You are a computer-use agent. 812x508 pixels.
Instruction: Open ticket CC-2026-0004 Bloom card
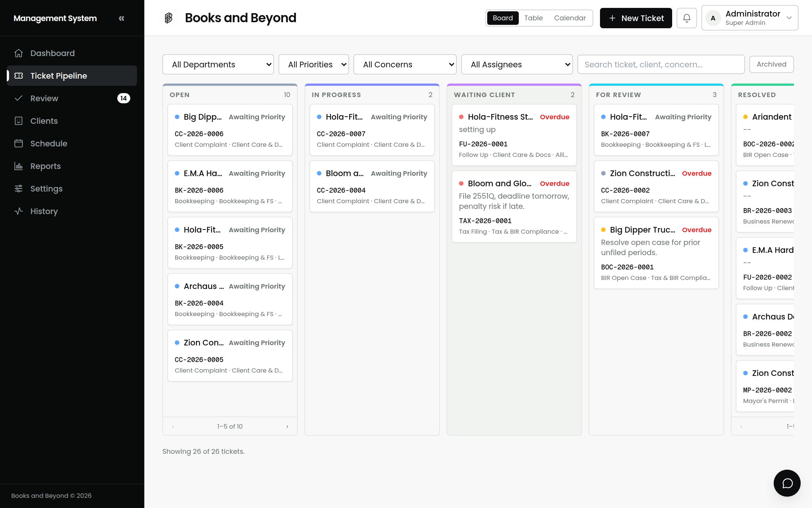[x=372, y=186]
